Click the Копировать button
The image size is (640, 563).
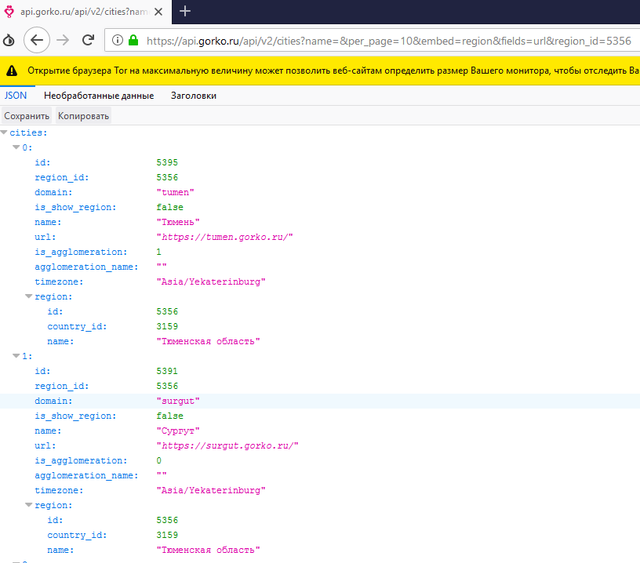click(x=83, y=116)
